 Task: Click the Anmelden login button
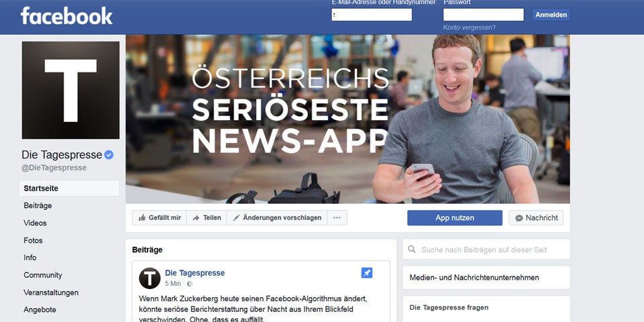(551, 15)
